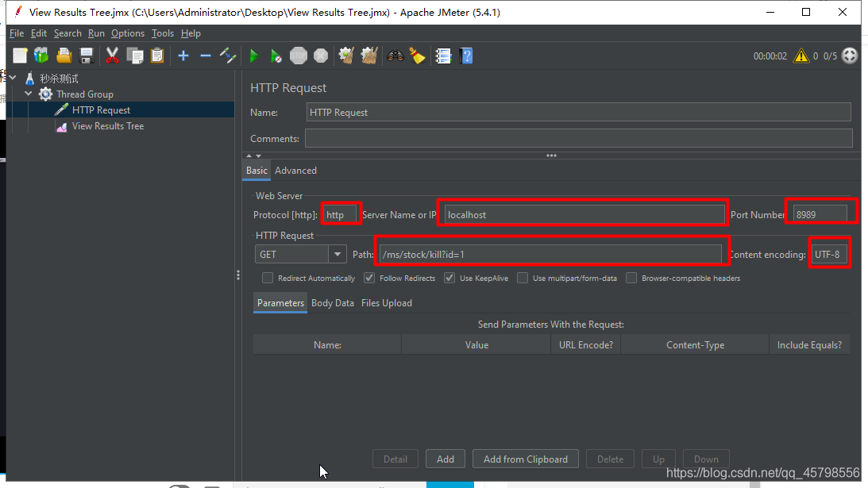Click the Reset Search broom icon

tap(418, 56)
